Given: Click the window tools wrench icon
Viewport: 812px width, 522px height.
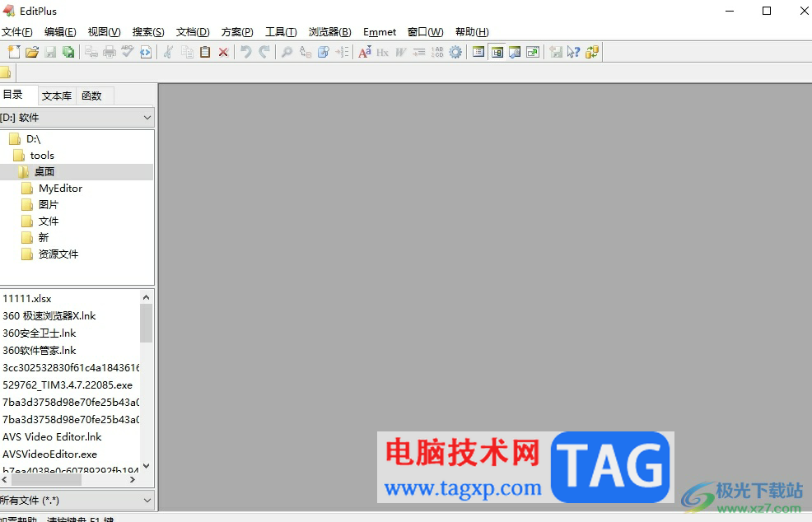Looking at the screenshot, I should tap(515, 52).
